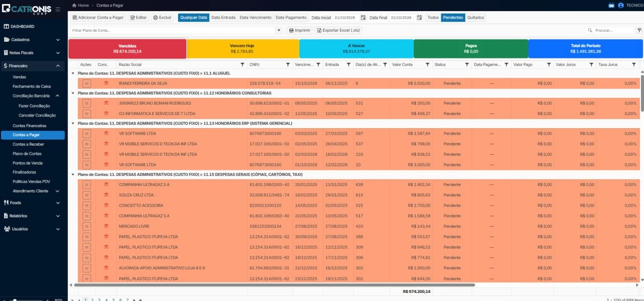Show only Quitados accounts

point(475,18)
